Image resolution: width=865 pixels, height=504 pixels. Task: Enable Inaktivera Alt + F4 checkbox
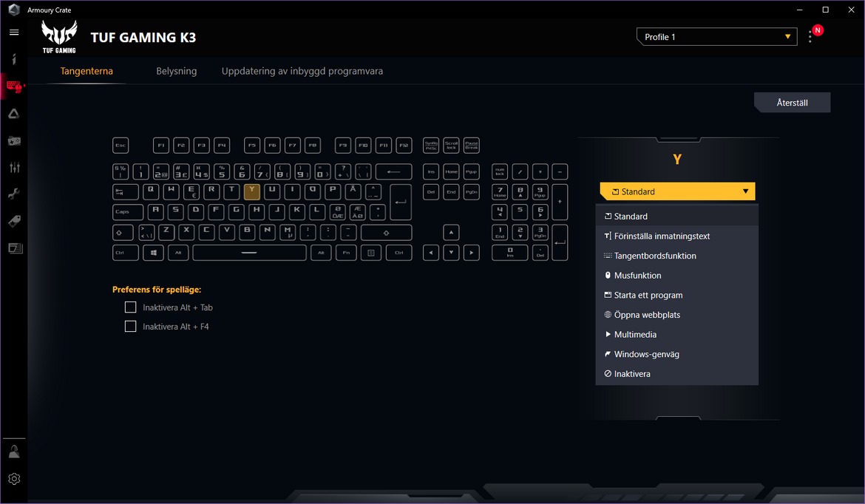pyautogui.click(x=131, y=327)
